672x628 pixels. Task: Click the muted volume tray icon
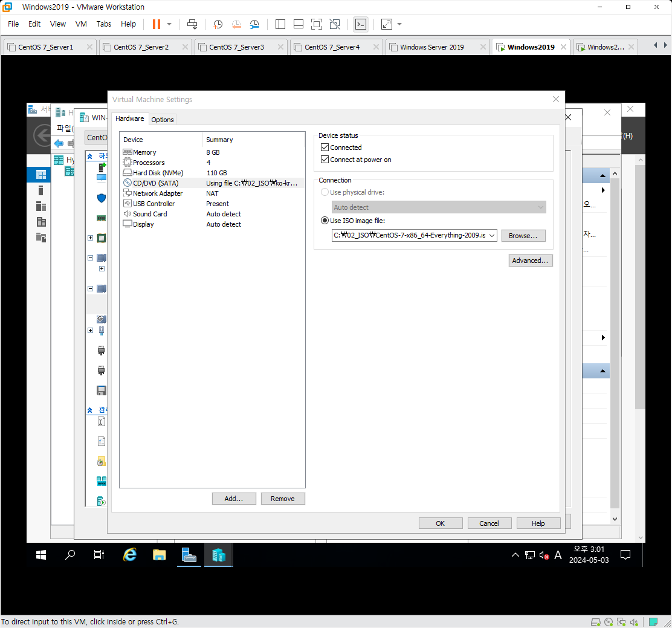(544, 555)
